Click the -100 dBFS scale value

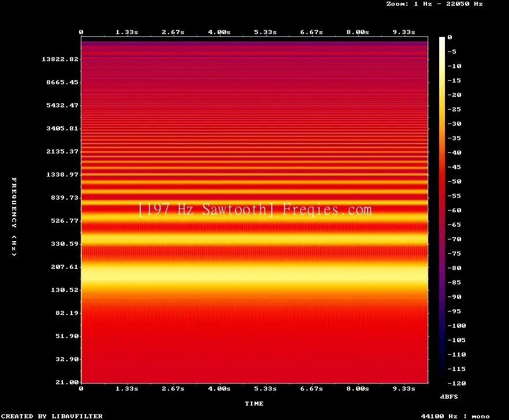(x=456, y=325)
